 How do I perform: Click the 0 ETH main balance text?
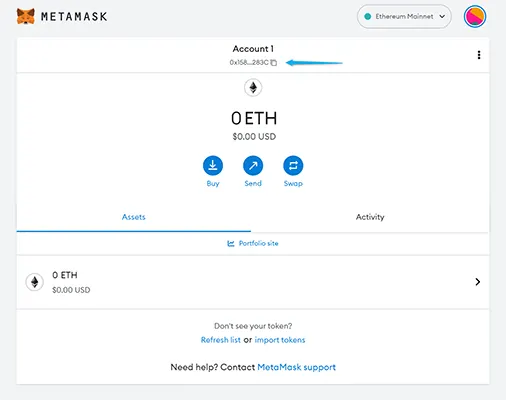pos(254,118)
